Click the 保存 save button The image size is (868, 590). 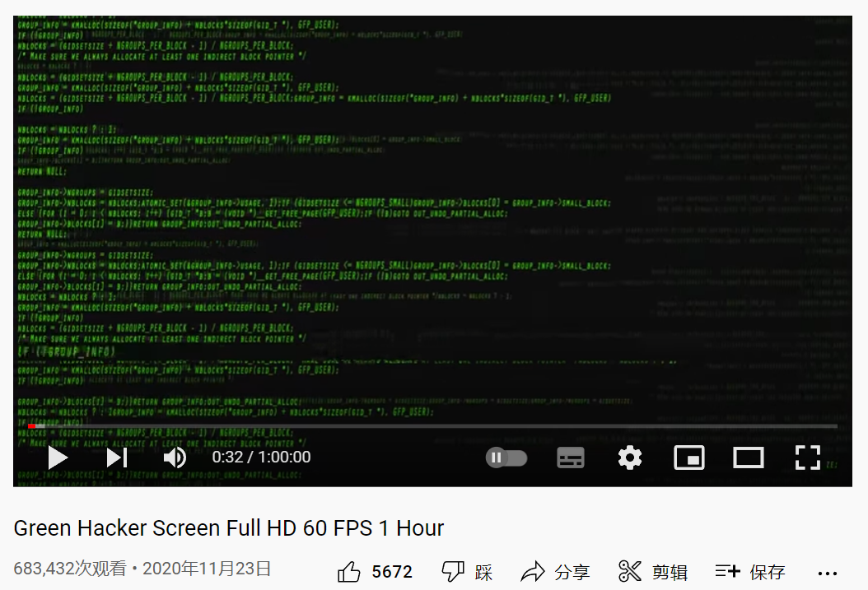coord(768,572)
